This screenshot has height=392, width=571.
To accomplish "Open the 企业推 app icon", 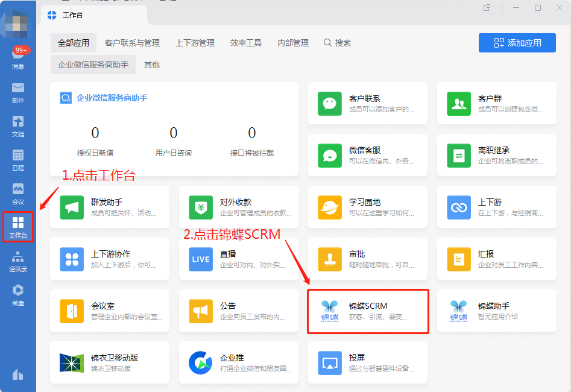I will pyautogui.click(x=201, y=363).
